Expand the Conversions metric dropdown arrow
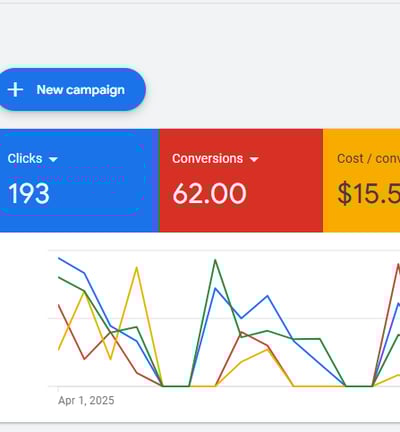This screenshot has height=432, width=400. coord(254,159)
